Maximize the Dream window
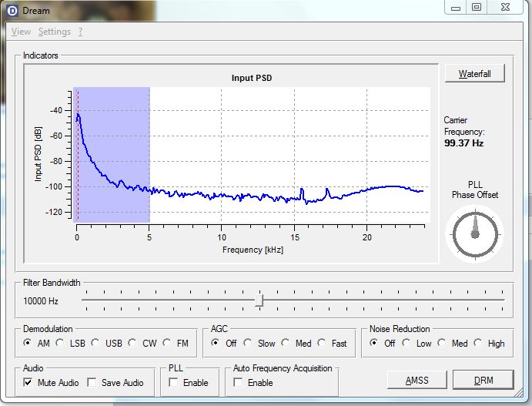532x406 pixels. pyautogui.click(x=477, y=8)
